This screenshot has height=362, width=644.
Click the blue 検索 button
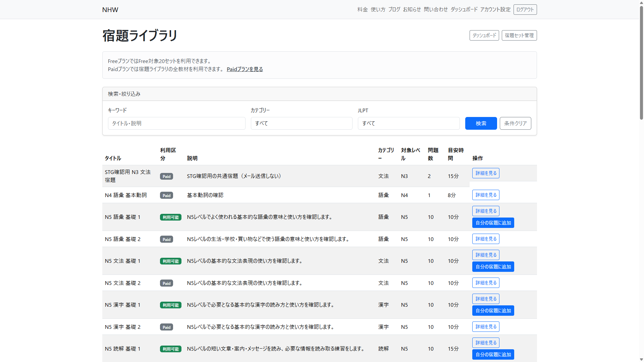click(x=481, y=123)
